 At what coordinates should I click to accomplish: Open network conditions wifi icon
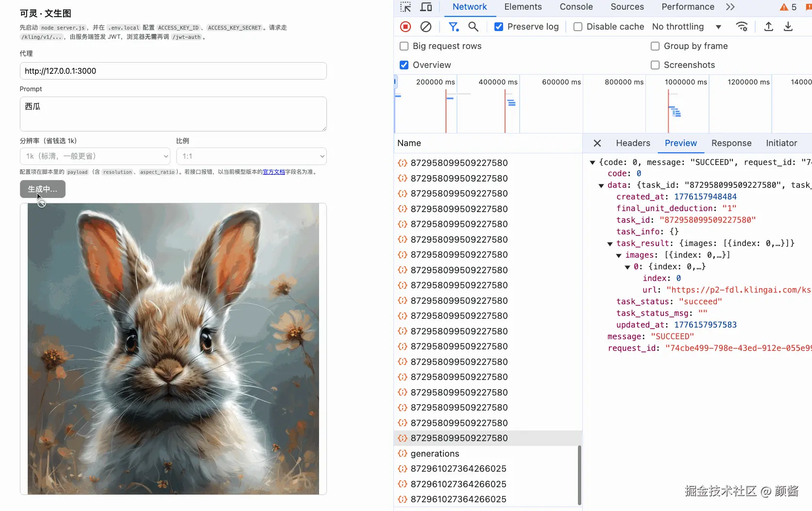tap(742, 27)
